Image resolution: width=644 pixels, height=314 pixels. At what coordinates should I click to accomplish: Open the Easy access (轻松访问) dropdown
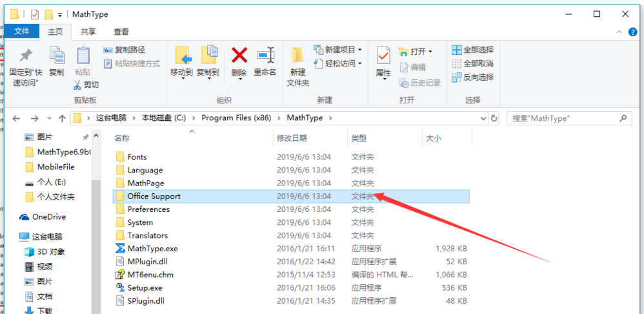tap(337, 63)
